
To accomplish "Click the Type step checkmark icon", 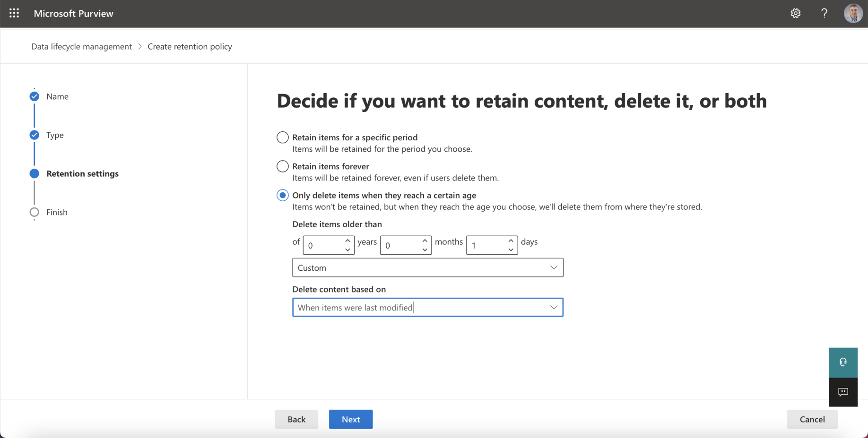I will click(35, 135).
